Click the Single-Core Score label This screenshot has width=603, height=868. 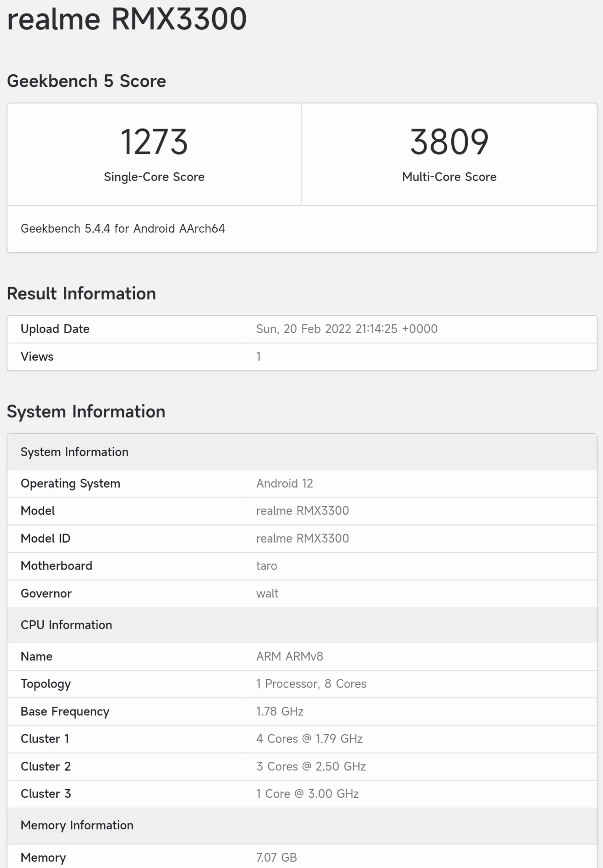[154, 177]
